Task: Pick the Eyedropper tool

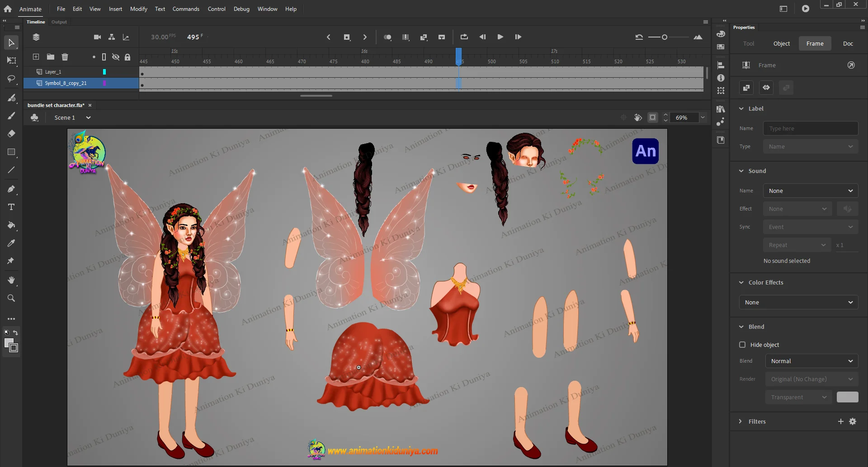Action: (x=11, y=243)
